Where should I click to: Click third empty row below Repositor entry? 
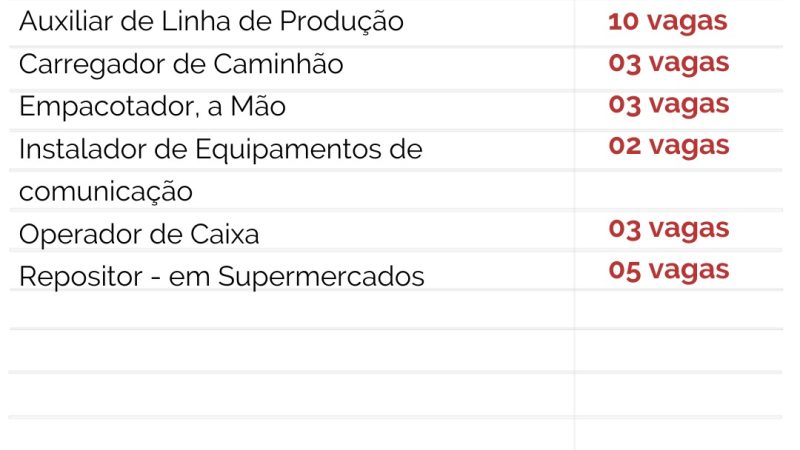click(290, 395)
